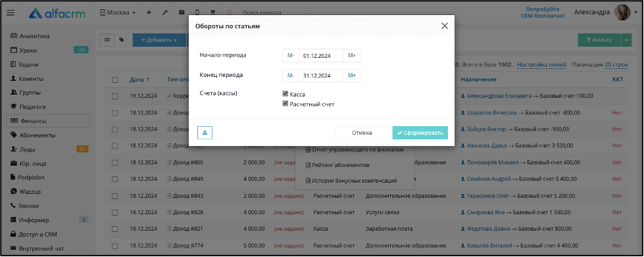Click the Отмена button

[x=362, y=133]
